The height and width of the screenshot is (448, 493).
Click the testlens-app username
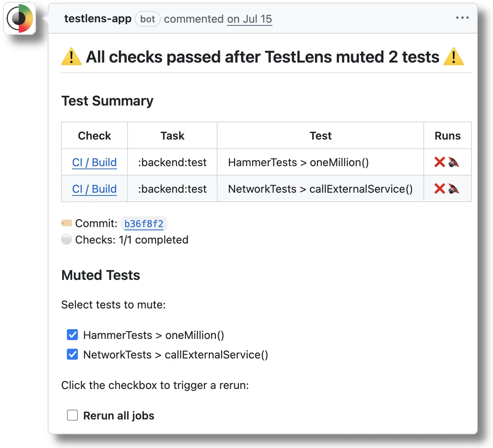(x=98, y=19)
